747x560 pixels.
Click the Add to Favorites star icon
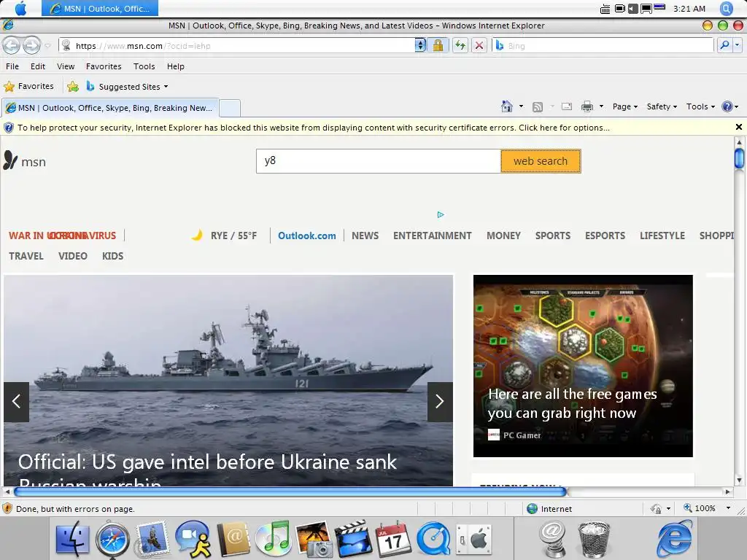click(73, 87)
